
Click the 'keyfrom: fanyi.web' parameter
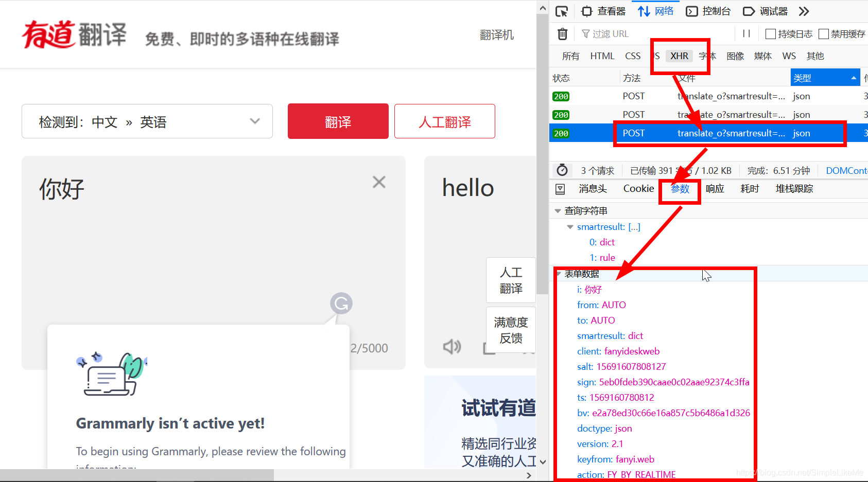[x=616, y=459]
